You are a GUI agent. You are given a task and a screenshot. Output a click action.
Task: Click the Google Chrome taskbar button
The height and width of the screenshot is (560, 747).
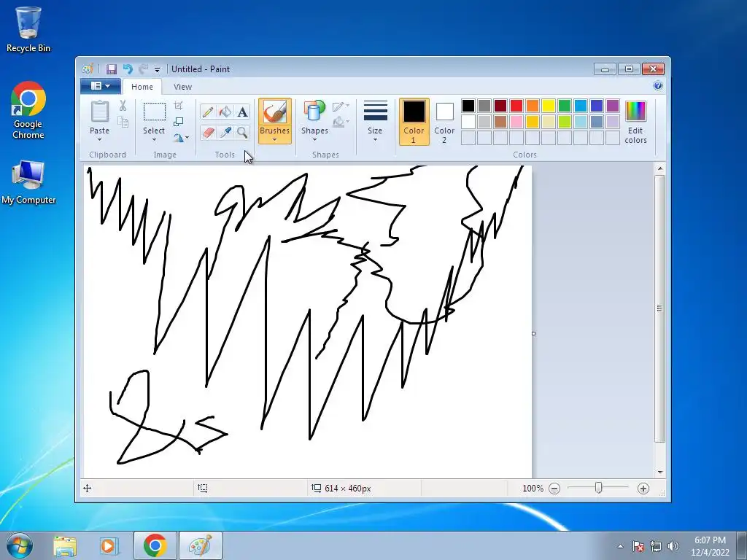coord(155,545)
